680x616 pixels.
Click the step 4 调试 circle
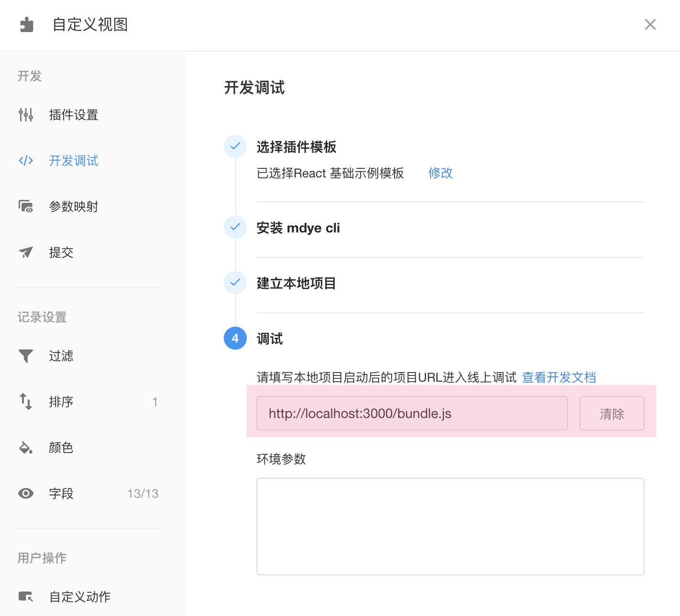pyautogui.click(x=235, y=338)
